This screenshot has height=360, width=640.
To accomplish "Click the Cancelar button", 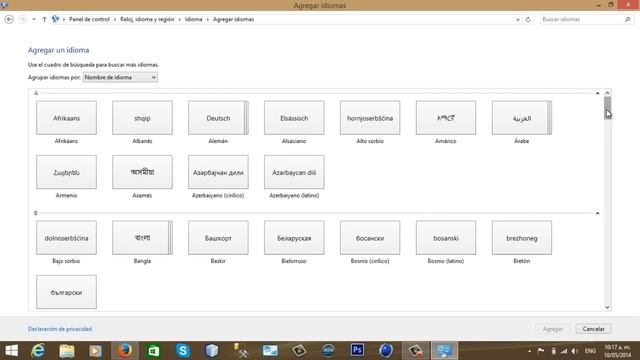I will pos(593,329).
